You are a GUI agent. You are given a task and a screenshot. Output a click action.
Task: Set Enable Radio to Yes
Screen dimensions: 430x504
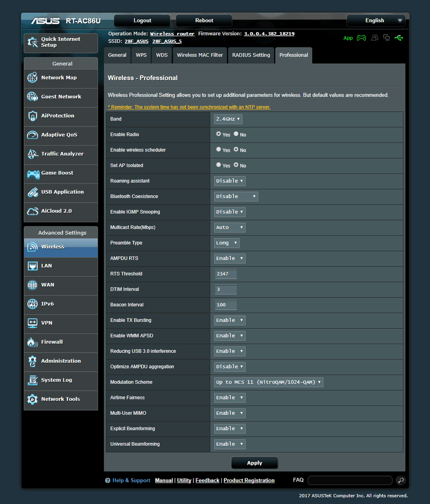218,134
